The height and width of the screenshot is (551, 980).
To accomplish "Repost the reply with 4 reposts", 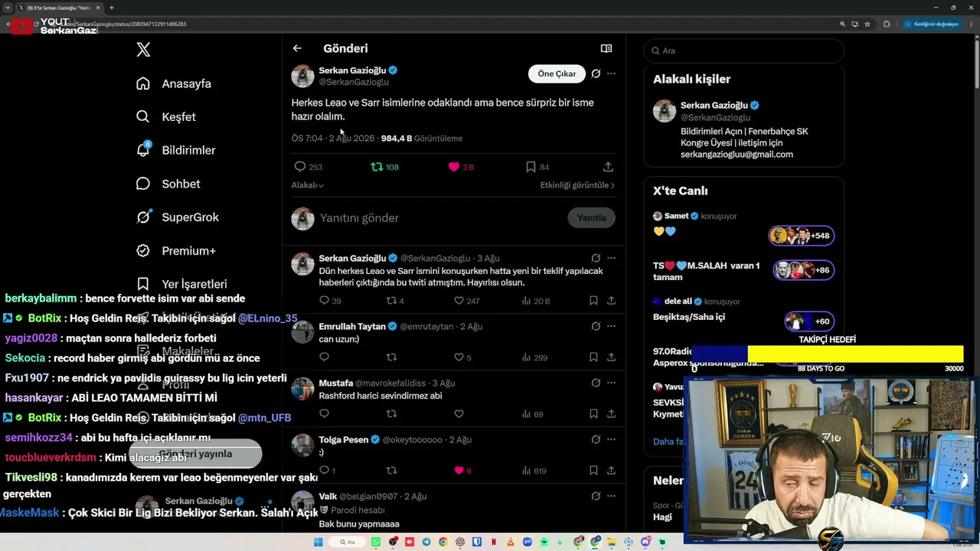I will (x=395, y=301).
